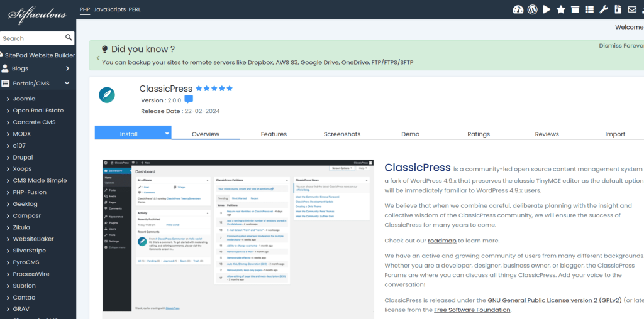Viewport: 644px width, 319px height.
Task: Expand the Drupal entry chevron
Action: pyautogui.click(x=8, y=158)
